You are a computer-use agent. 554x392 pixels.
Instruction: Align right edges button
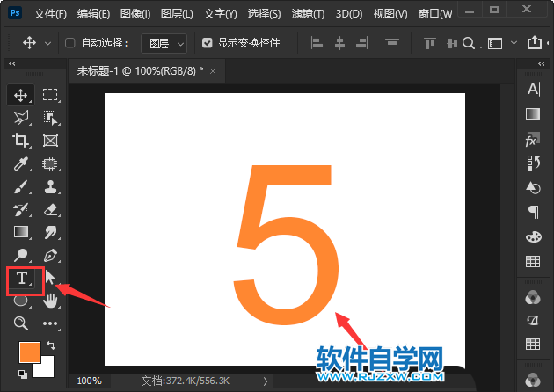coord(361,43)
